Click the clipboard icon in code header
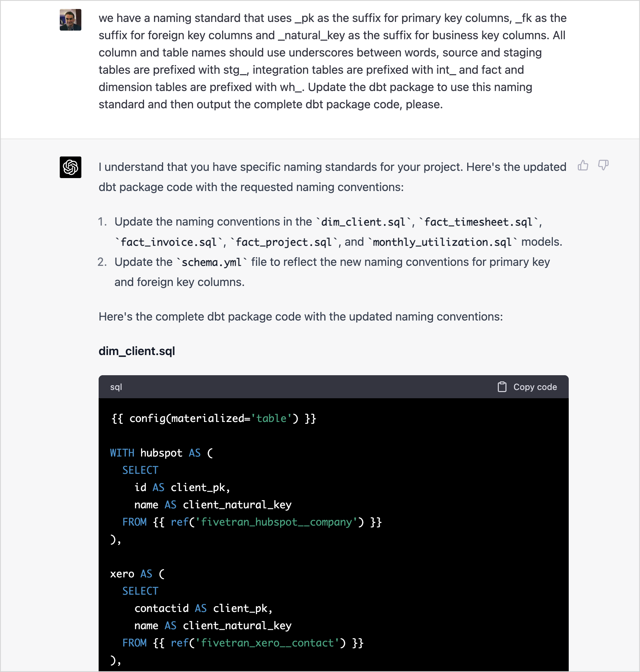 point(502,387)
